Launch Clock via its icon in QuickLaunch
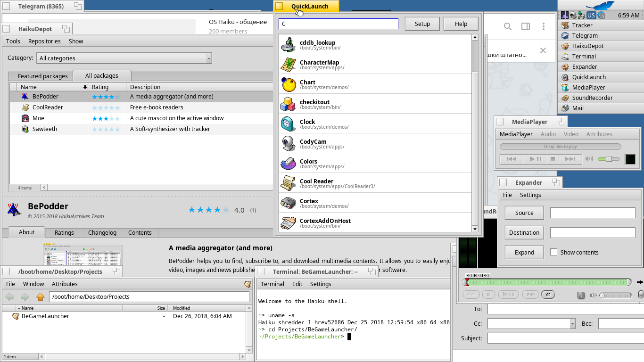Screen dimensions: 644x362 tap(288, 123)
